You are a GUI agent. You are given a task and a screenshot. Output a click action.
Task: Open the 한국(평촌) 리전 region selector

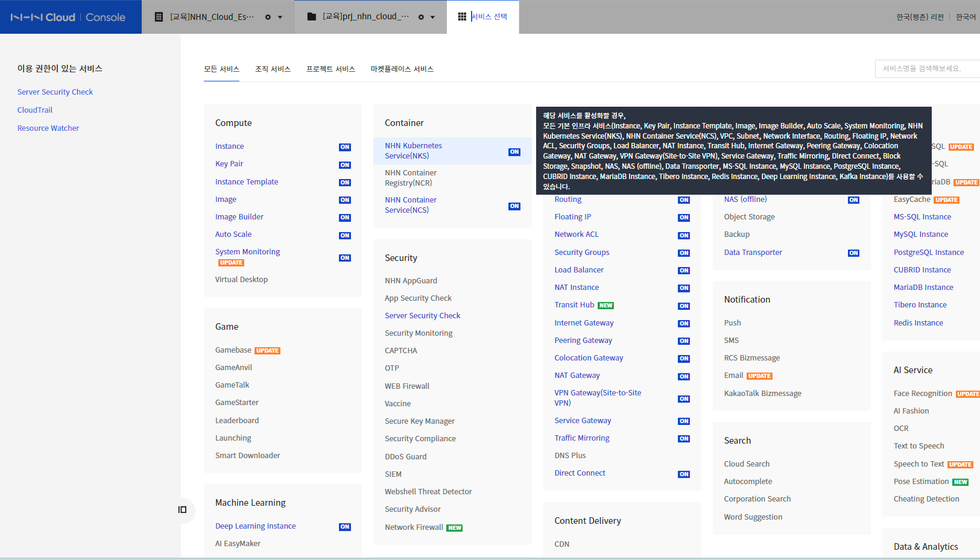(920, 17)
